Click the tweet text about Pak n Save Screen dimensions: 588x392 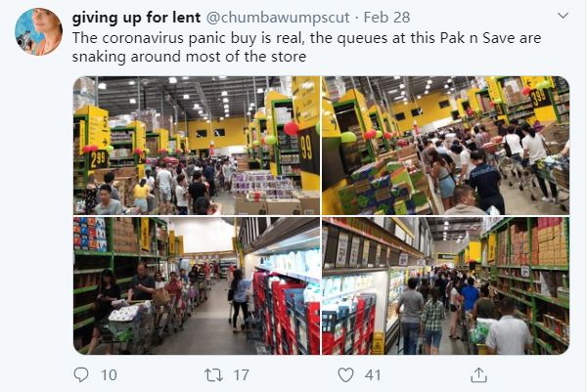click(x=306, y=47)
